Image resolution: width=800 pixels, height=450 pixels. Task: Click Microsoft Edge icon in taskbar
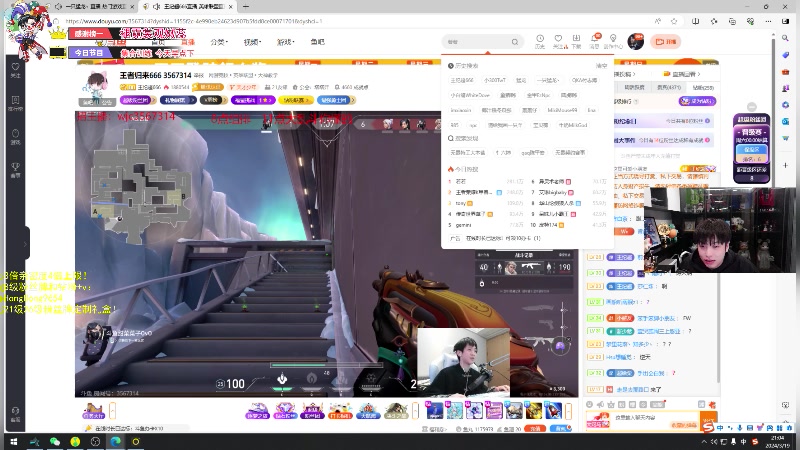(x=116, y=442)
